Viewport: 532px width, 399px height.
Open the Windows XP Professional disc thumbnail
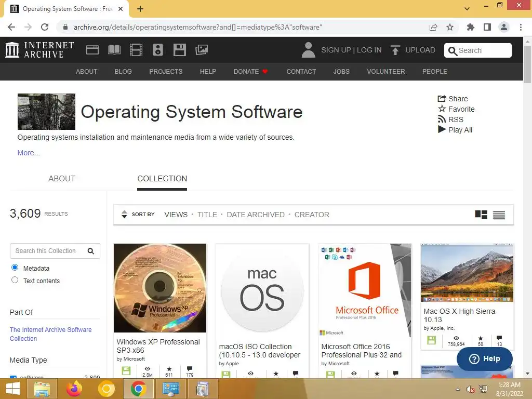160,288
